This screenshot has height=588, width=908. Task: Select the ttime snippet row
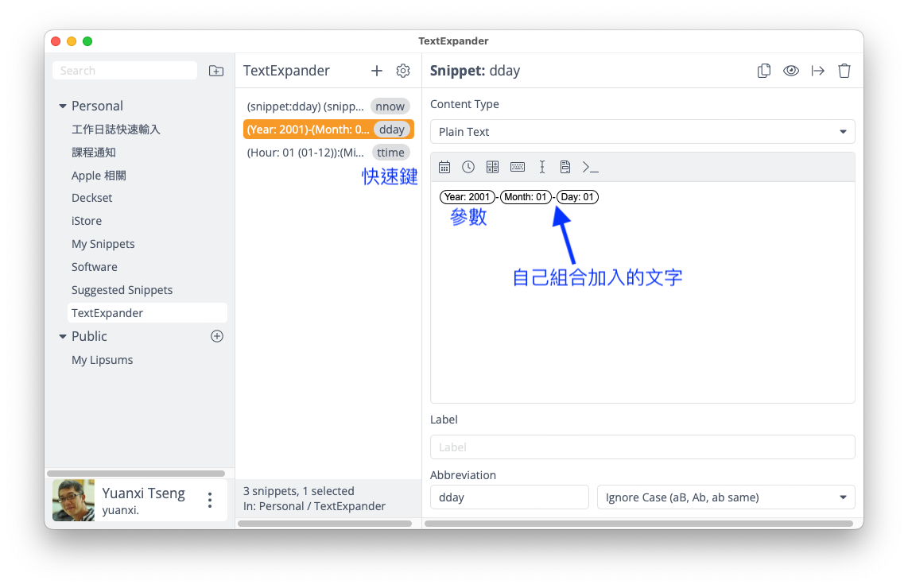(x=328, y=153)
